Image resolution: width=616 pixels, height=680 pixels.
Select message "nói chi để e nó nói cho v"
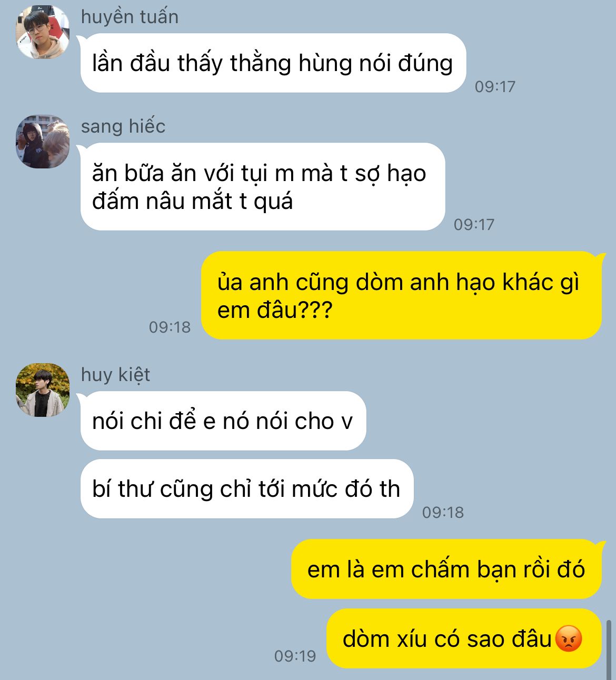tap(223, 421)
